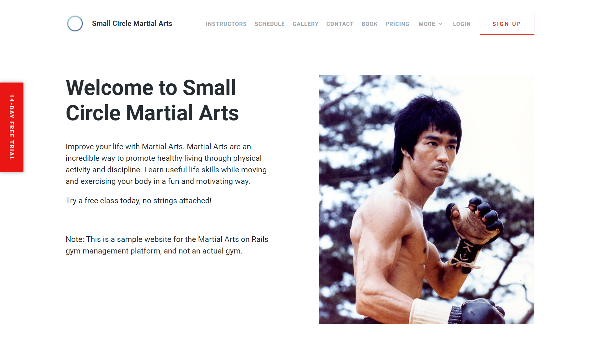Click the 'Try a free class today' text
This screenshot has width=600, height=364.
[x=138, y=200]
